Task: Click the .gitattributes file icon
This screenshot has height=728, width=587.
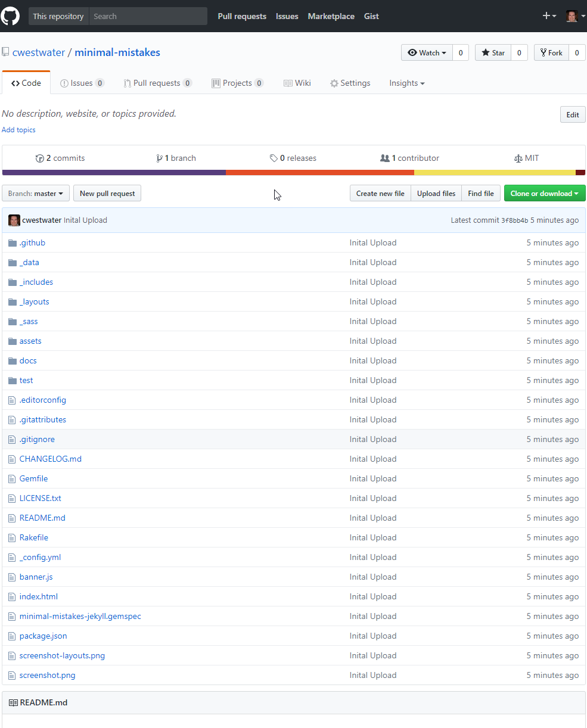Action: [12, 420]
